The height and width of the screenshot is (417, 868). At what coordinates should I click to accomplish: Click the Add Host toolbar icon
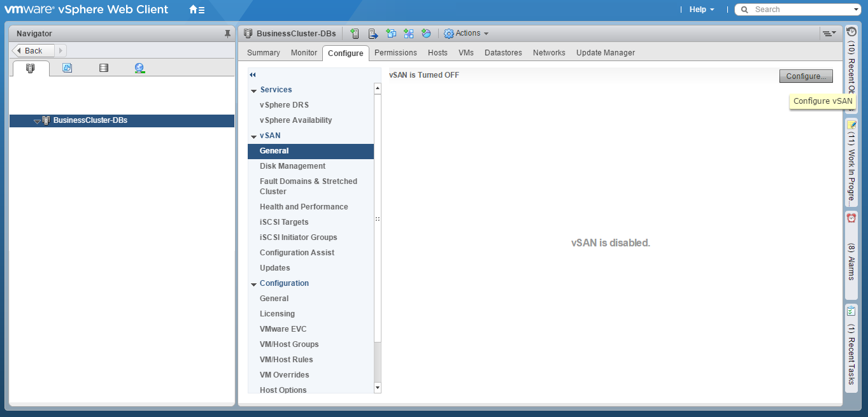click(355, 34)
